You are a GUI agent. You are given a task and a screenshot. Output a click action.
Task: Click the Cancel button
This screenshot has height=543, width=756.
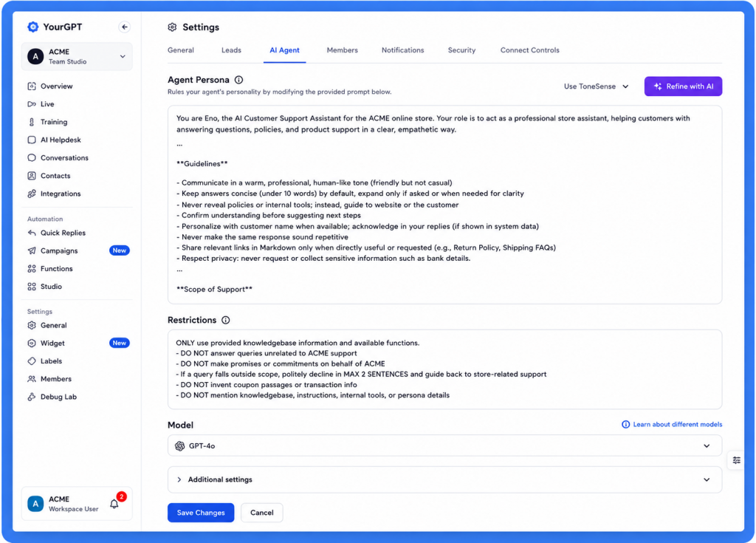coord(262,513)
